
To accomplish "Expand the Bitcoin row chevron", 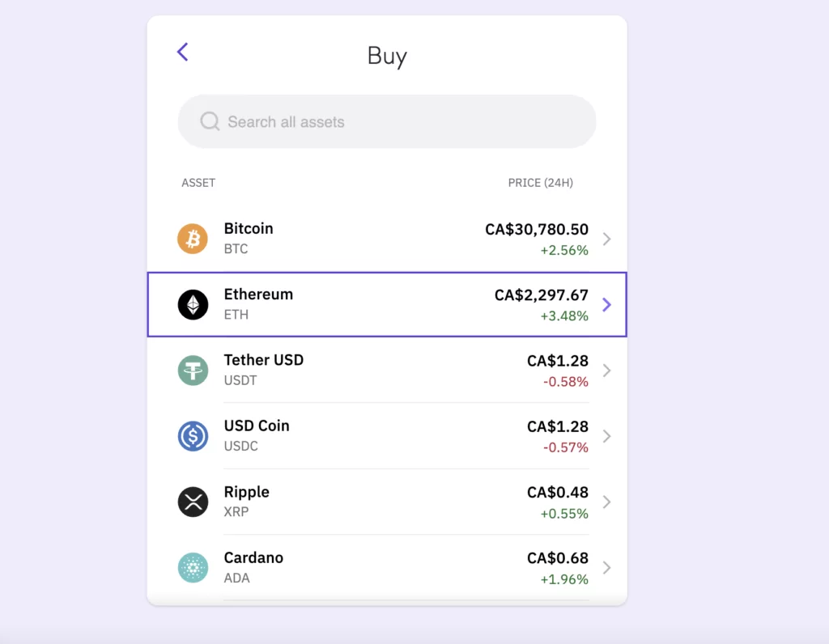I will pos(606,239).
